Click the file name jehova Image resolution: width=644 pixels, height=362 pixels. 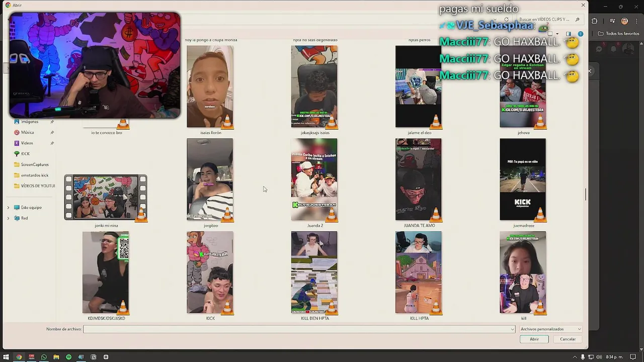pos(524,133)
